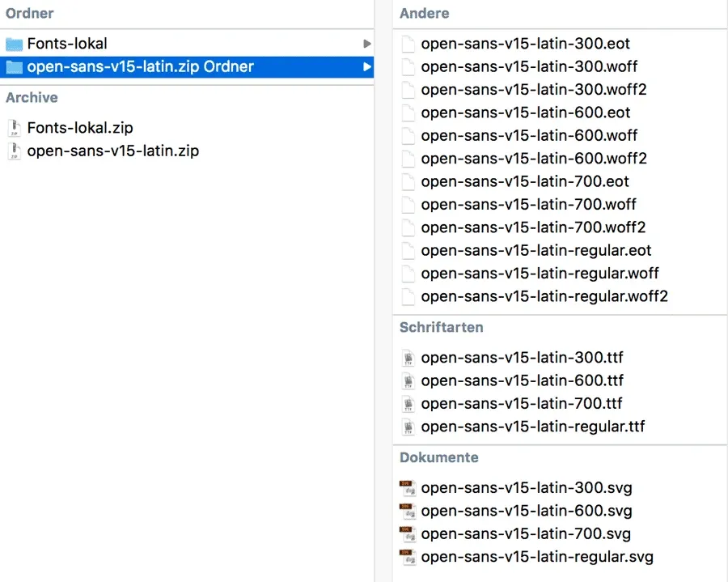This screenshot has width=728, height=582.
Task: Click the open-sans-v15-latin.zip archive icon
Action: [14, 151]
